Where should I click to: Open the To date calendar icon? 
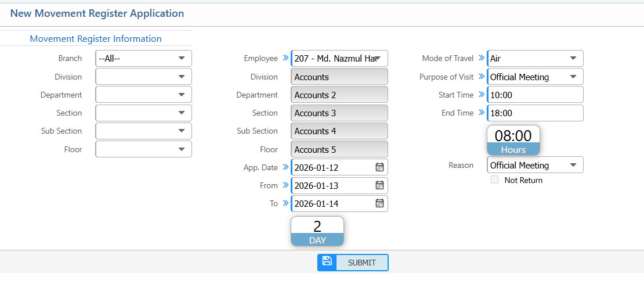pyautogui.click(x=379, y=203)
